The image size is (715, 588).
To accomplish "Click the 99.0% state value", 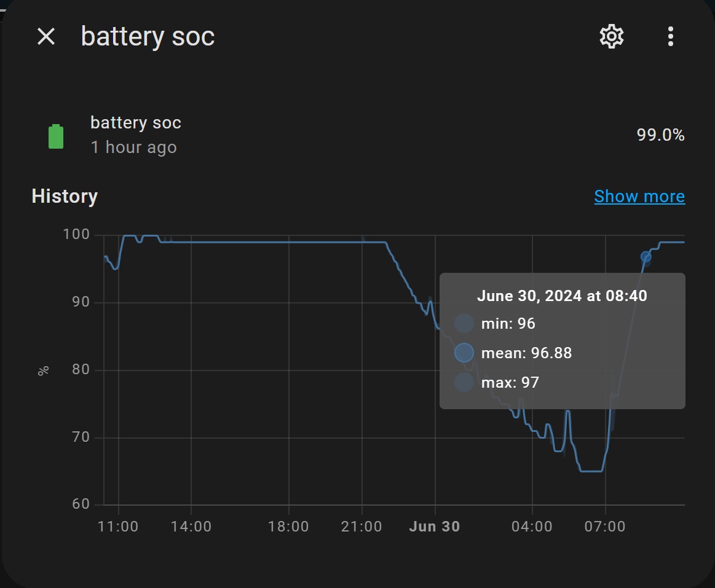I will [x=660, y=135].
